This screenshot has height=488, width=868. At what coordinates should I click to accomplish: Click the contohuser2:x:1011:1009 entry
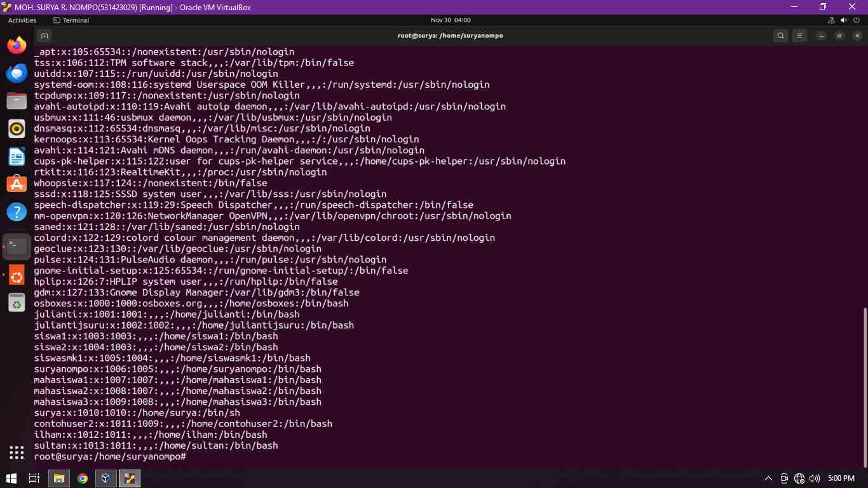[x=183, y=423]
